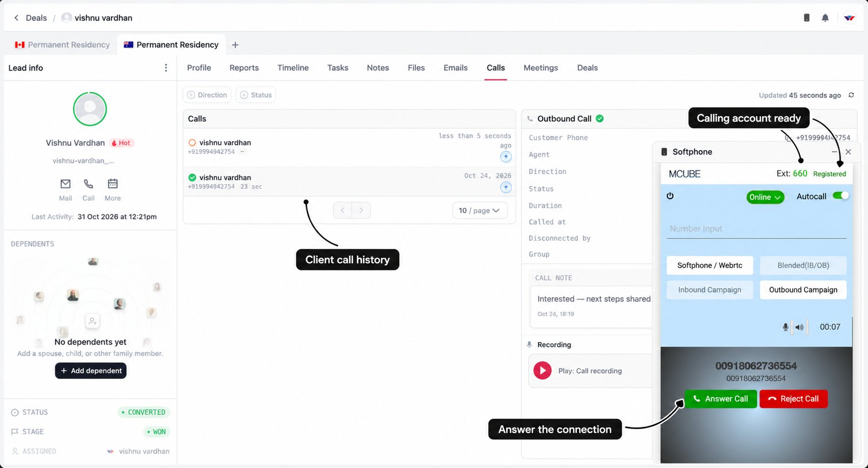Image resolution: width=868 pixels, height=468 pixels.
Task: Open the Online status dropdown
Action: tap(765, 197)
